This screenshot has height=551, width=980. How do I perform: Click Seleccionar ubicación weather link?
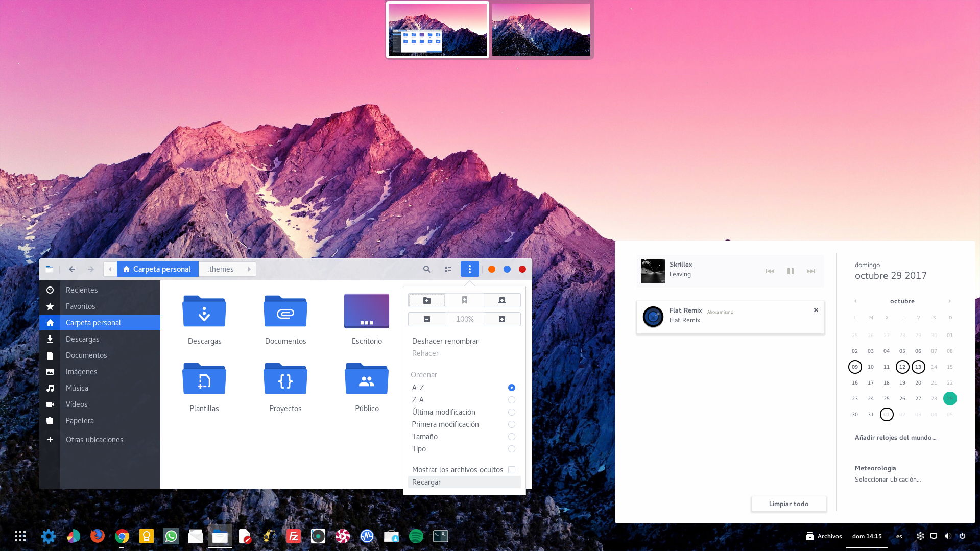[x=888, y=480]
